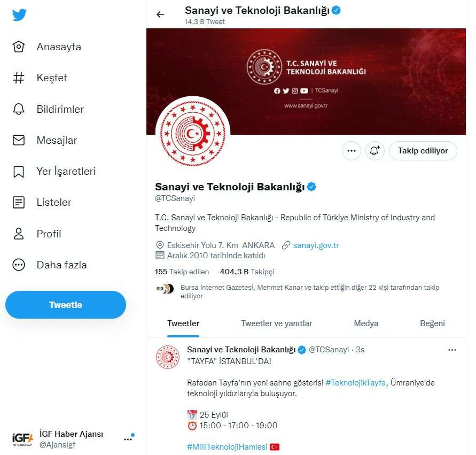Image resolution: width=476 pixels, height=455 pixels.
Task: Expand tweet options three-dot menu
Action: [x=452, y=350]
